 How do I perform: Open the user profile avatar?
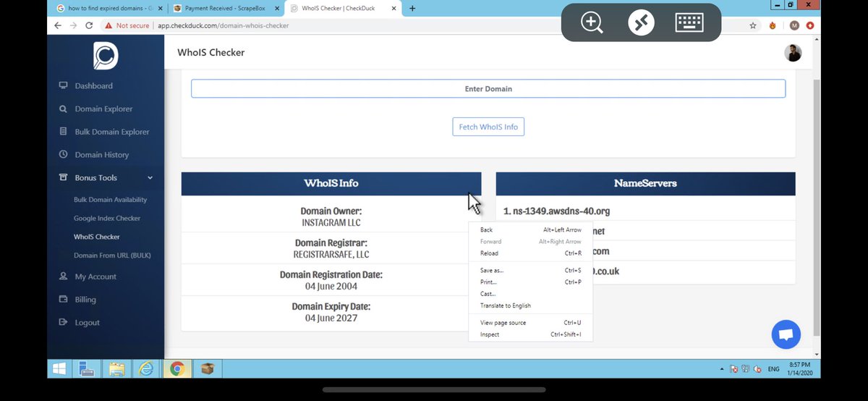pyautogui.click(x=793, y=53)
